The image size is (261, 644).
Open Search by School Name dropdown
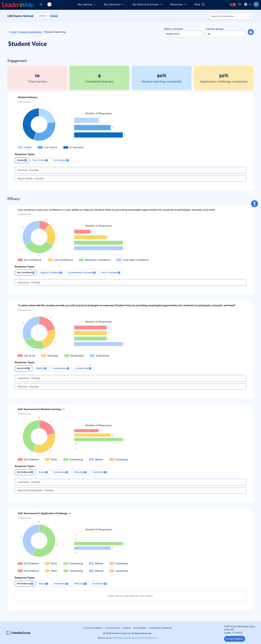pyautogui.click(x=231, y=16)
